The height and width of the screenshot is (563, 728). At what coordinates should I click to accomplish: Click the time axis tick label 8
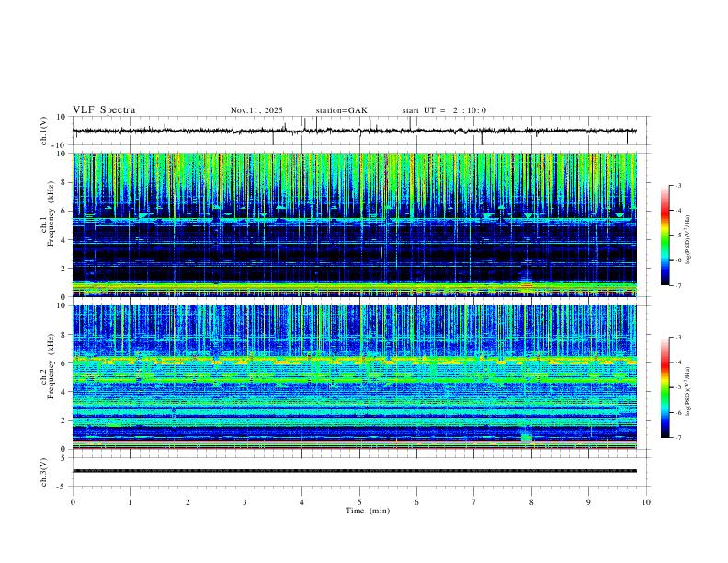point(531,502)
